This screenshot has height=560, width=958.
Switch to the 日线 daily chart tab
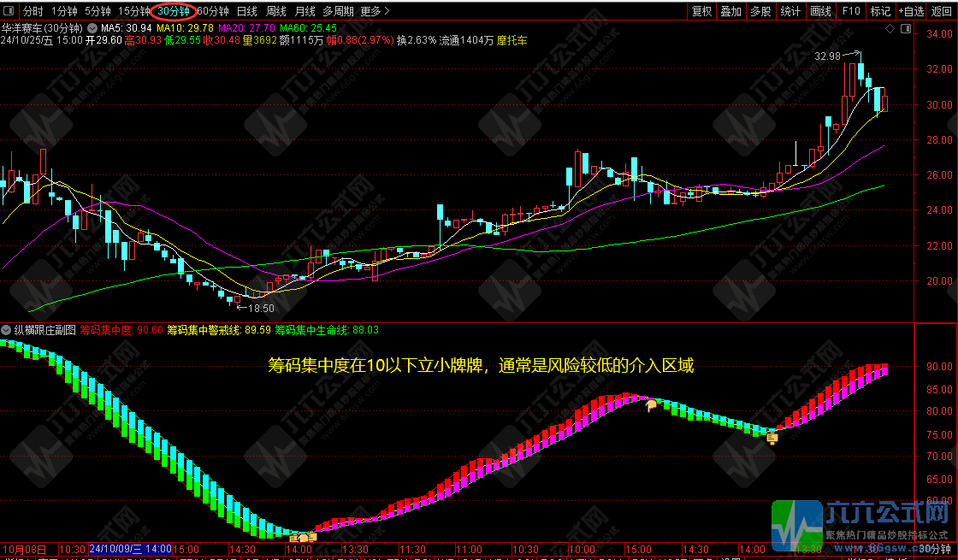[247, 11]
